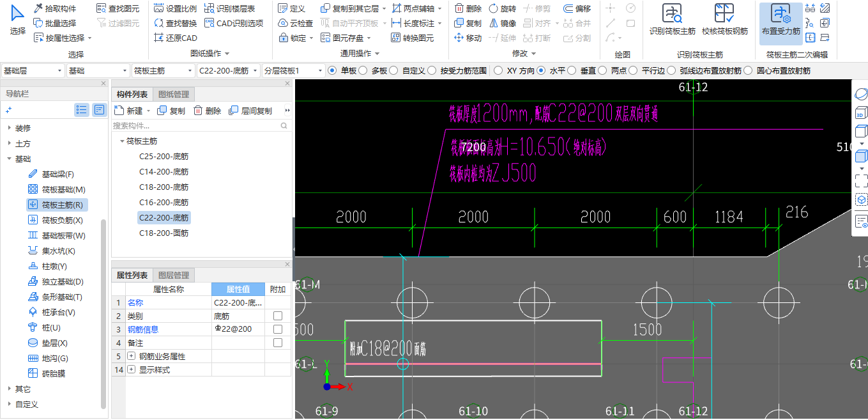868x420 pixels.
Task: Open 基础层 floor dropdown
Action: point(33,71)
